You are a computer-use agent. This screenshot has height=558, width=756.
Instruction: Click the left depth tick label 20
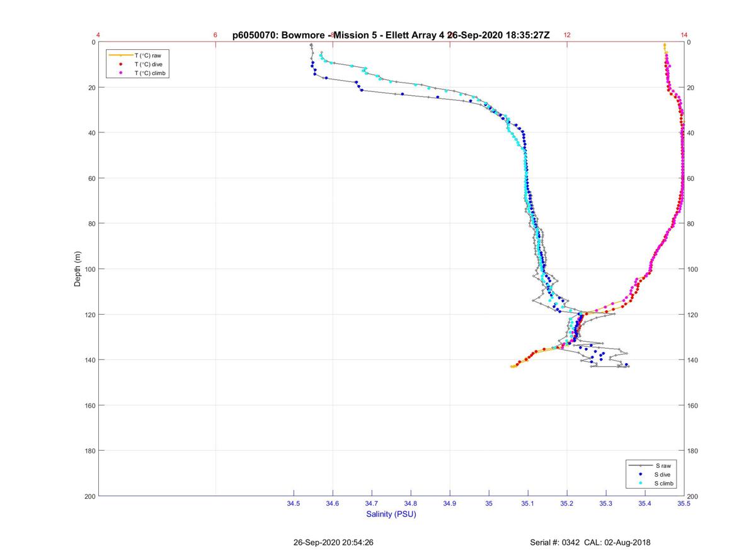92,88
